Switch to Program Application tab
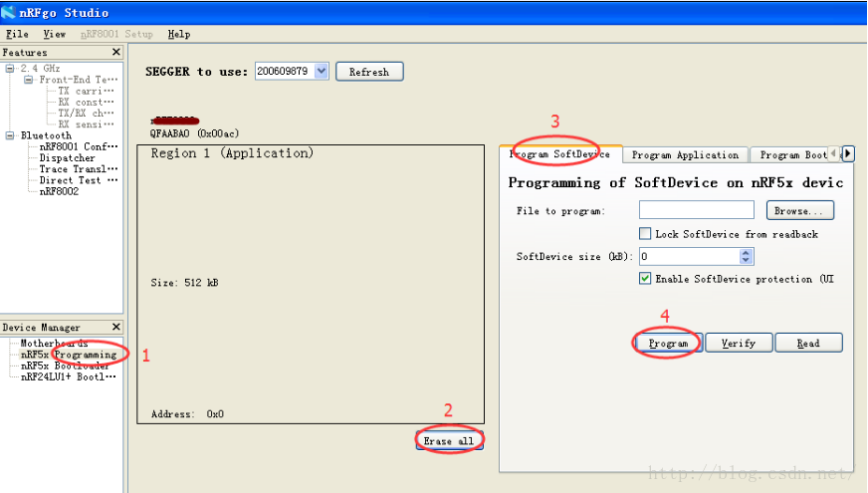Image resolution: width=868 pixels, height=493 pixels. pos(685,155)
